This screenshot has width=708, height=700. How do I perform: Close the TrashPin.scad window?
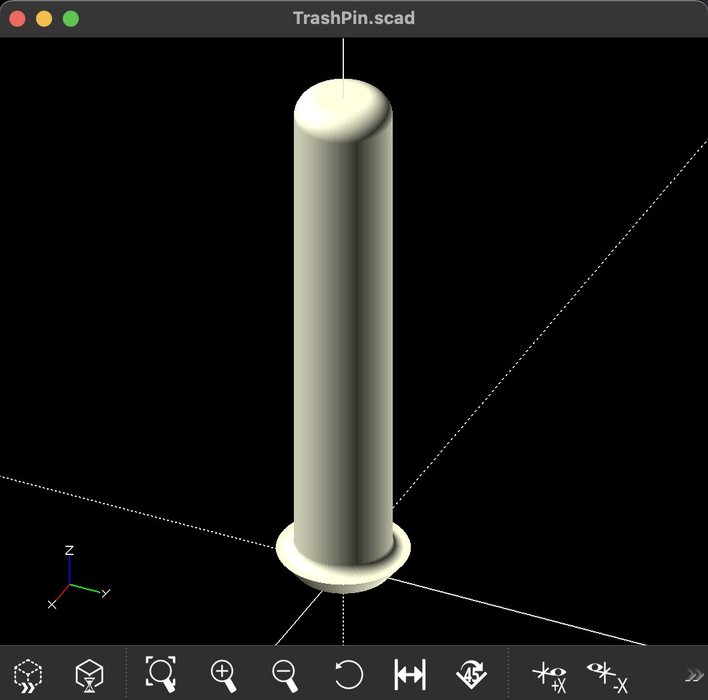coord(17,18)
